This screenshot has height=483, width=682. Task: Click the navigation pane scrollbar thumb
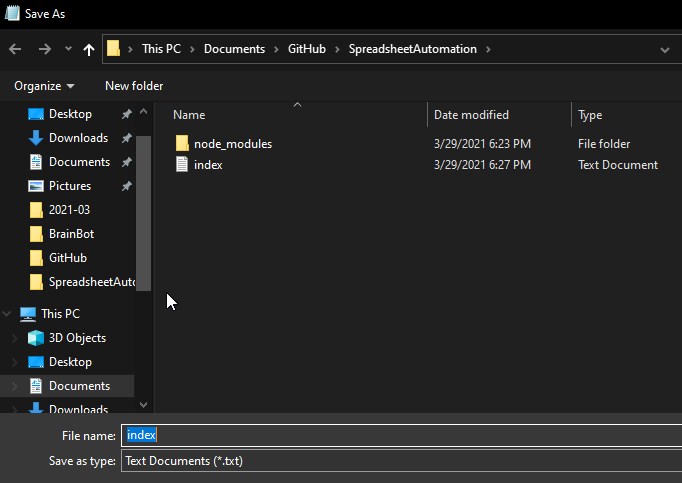pyautogui.click(x=144, y=213)
